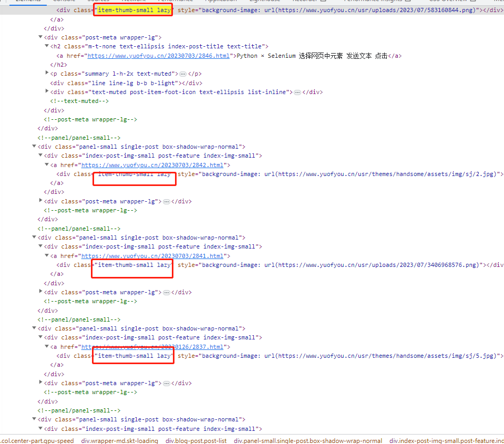Expand the post-item-foot-icon div arrow
The height and width of the screenshot is (444, 504).
coord(47,91)
